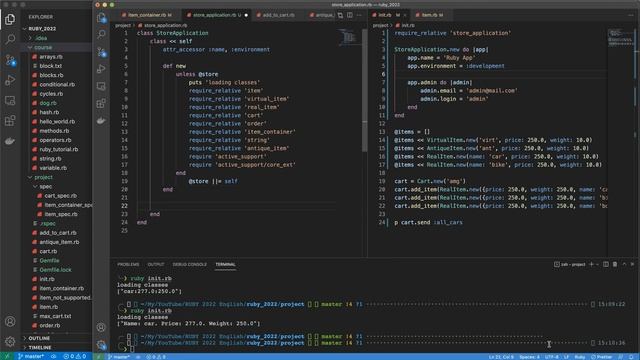Open Manage gear icon in front window
Viewport: 640px width, 360px height.
pyautogui.click(x=101, y=345)
